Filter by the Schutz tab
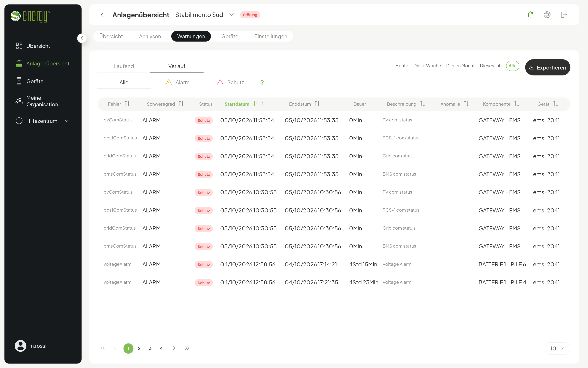The width and height of the screenshot is (588, 368). pyautogui.click(x=230, y=83)
